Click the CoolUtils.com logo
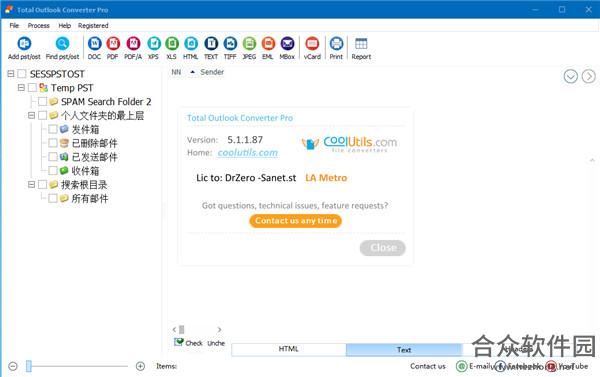The width and height of the screenshot is (600, 377). click(x=349, y=144)
